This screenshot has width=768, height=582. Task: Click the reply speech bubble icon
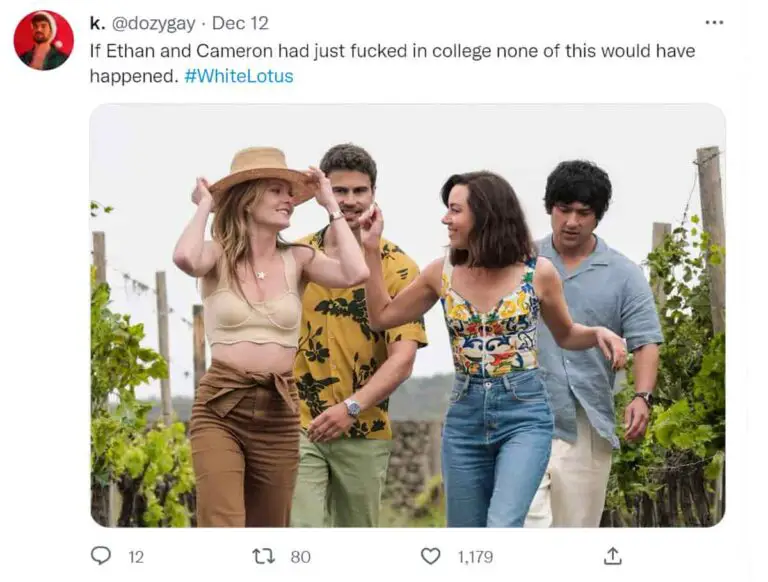point(101,555)
